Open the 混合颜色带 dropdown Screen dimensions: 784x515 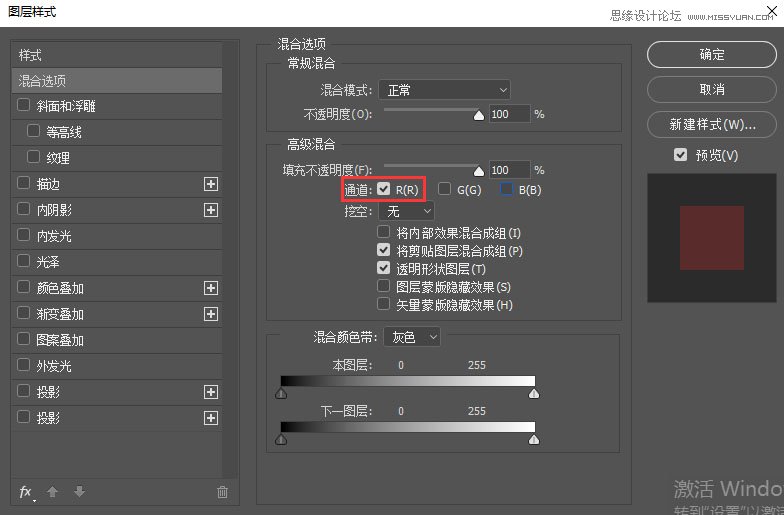coord(412,338)
